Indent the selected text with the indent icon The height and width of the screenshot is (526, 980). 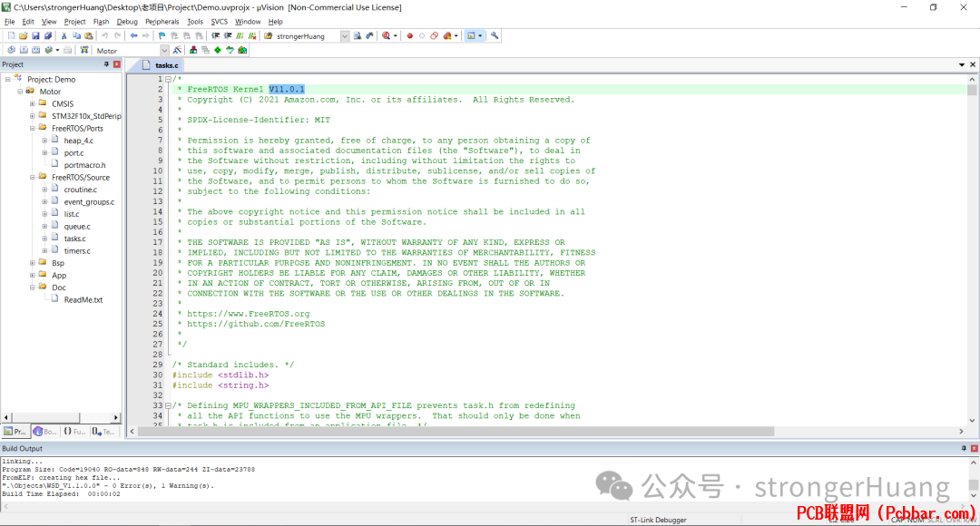click(216, 36)
